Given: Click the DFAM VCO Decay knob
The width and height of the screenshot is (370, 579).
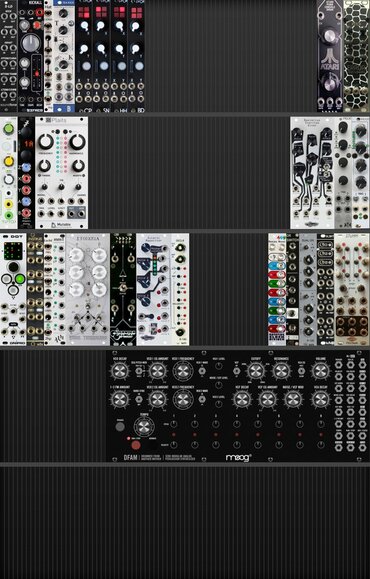Looking at the screenshot, I should click(x=120, y=371).
